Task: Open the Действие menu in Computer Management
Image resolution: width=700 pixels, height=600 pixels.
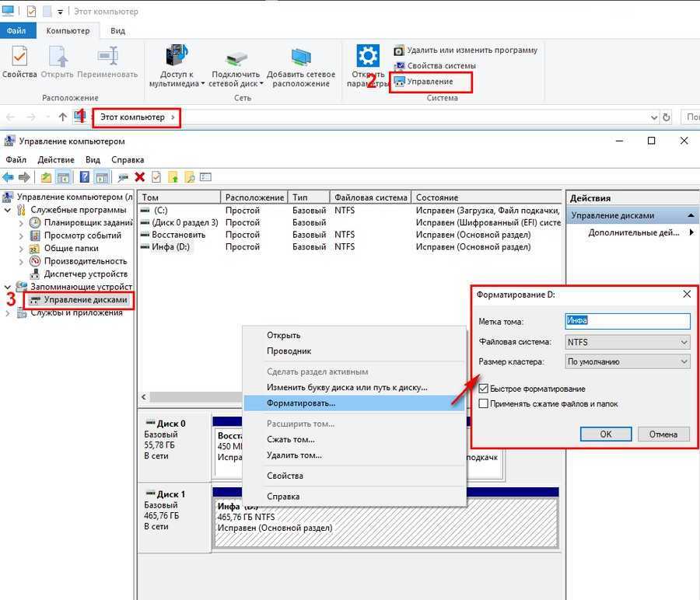Action: click(x=55, y=160)
